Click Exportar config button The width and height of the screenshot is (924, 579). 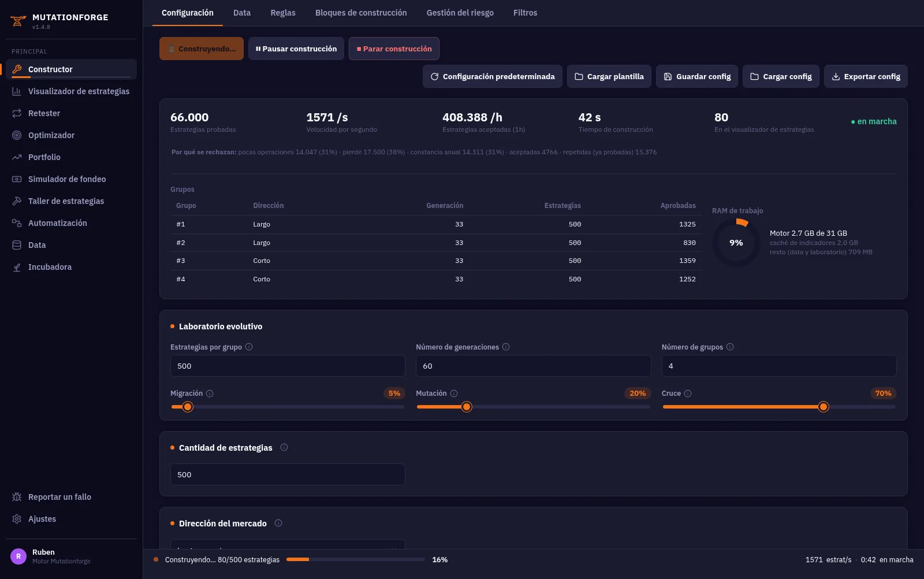866,76
